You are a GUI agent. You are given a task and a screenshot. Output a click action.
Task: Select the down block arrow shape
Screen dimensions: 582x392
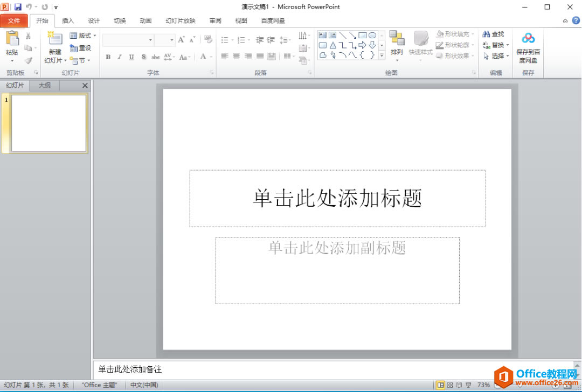click(372, 45)
